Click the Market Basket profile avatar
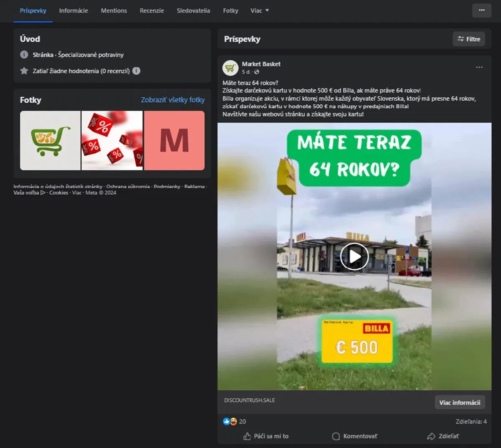 [x=230, y=68]
